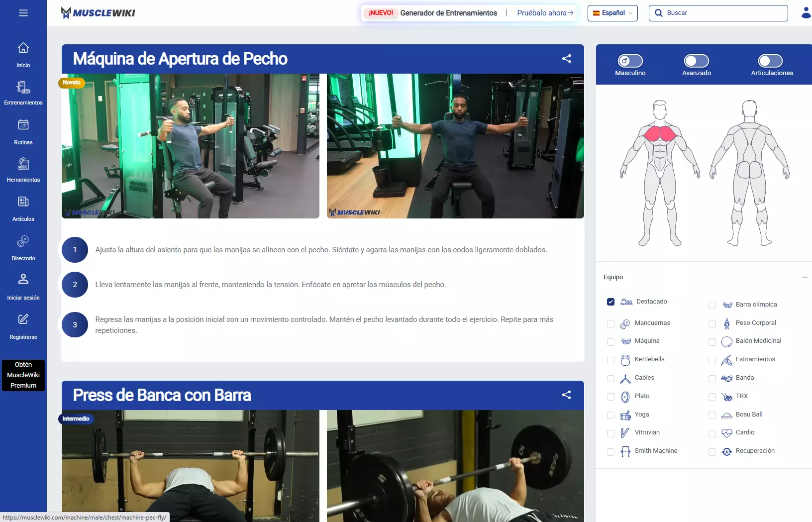This screenshot has width=812, height=522.
Task: Click the Bosu Ball icon
Action: [727, 416]
